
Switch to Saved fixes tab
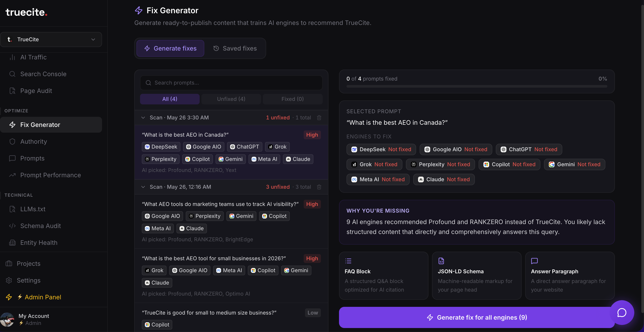pos(235,48)
